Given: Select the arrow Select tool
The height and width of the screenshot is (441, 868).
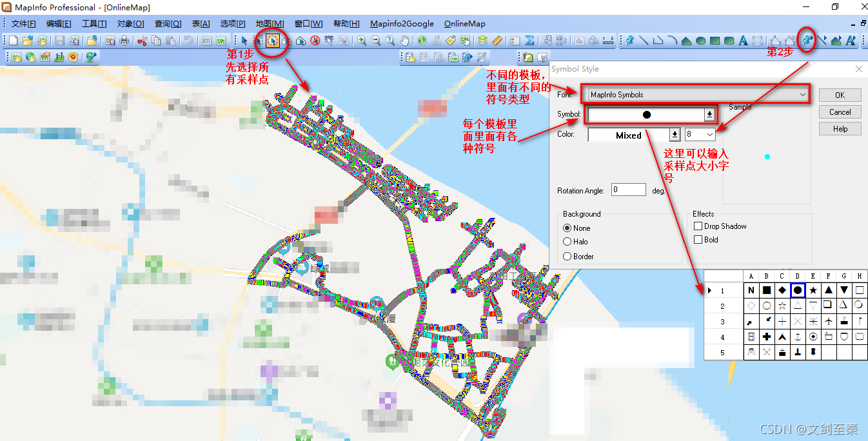Looking at the screenshot, I should click(244, 40).
